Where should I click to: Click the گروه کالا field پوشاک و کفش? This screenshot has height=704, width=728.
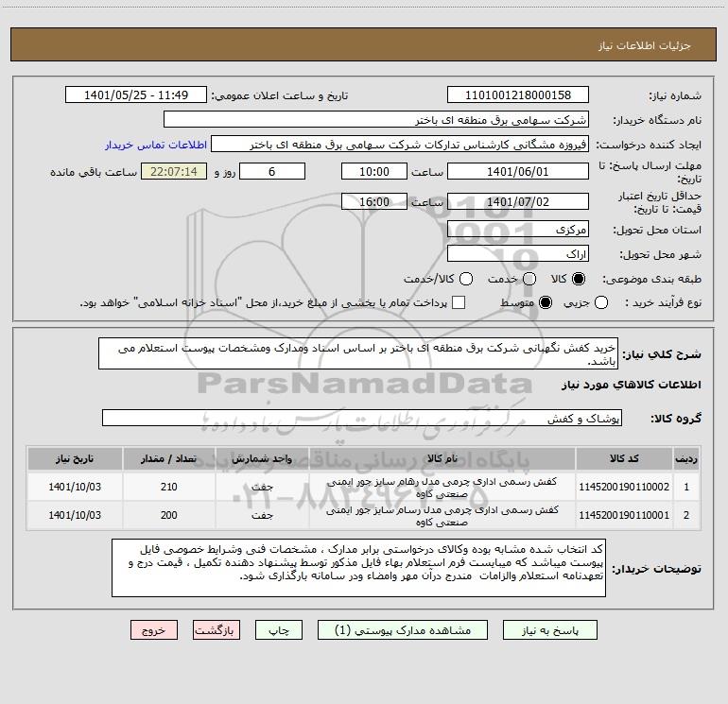click(x=362, y=418)
